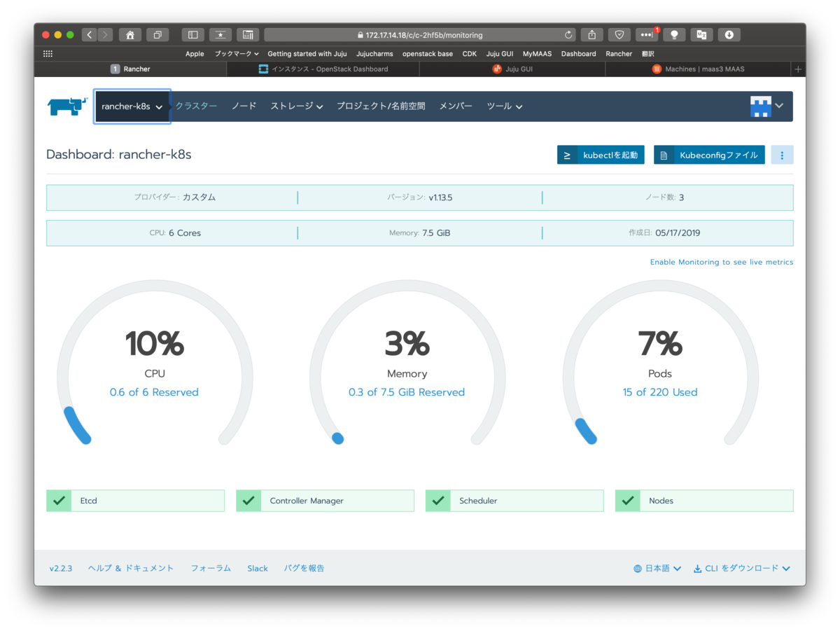The image size is (840, 631).
Task: Open the rancher-k8s cluster dropdown
Action: tap(132, 106)
